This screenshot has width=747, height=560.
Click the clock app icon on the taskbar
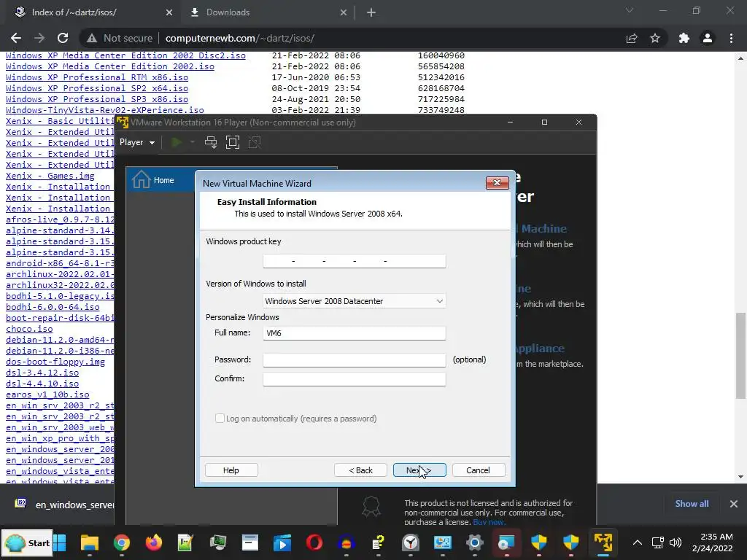click(411, 542)
